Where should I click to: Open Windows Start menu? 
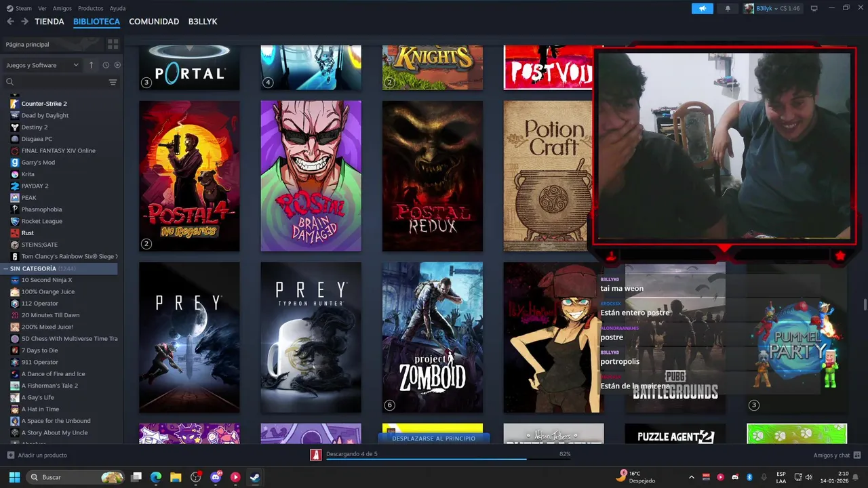(14, 477)
